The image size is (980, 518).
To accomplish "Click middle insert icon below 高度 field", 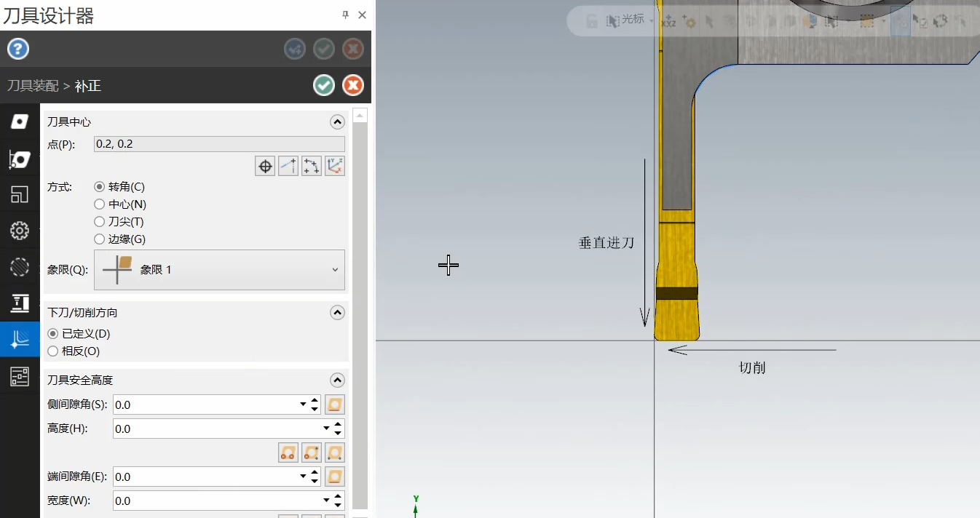I will click(312, 453).
